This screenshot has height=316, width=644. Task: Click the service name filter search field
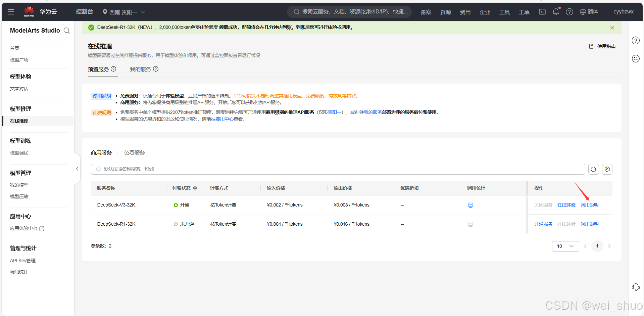(x=338, y=169)
